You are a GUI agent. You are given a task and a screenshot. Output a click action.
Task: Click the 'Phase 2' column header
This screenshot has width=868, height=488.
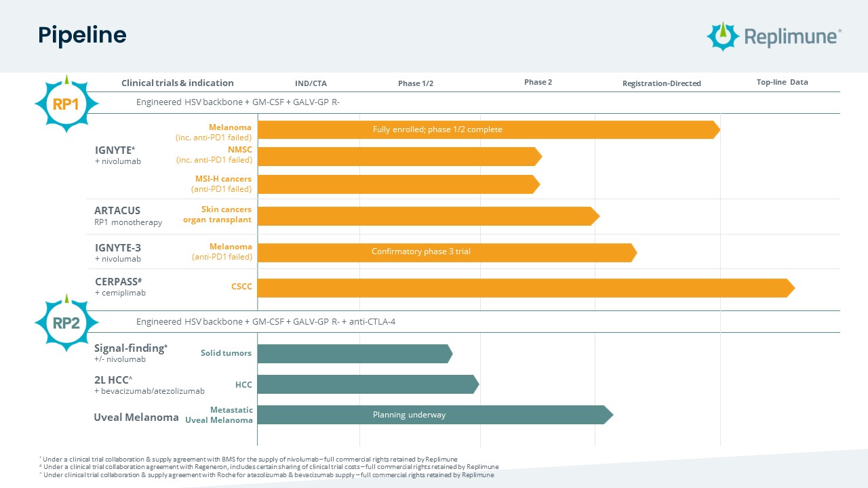[x=538, y=83]
